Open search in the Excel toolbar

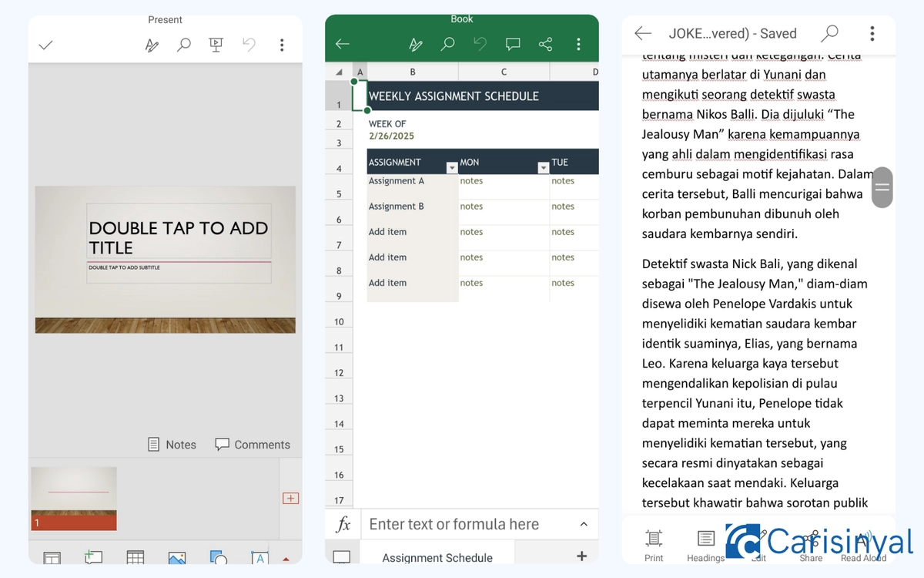point(447,44)
